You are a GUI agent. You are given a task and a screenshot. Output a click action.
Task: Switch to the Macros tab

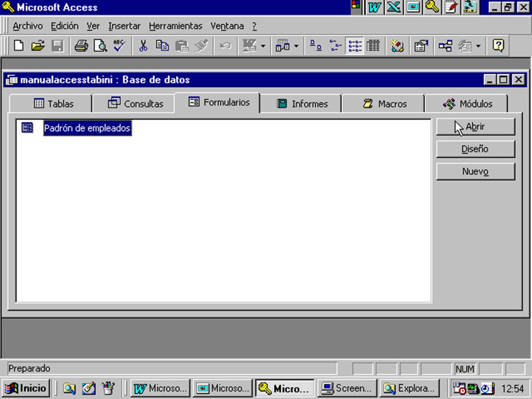(383, 104)
